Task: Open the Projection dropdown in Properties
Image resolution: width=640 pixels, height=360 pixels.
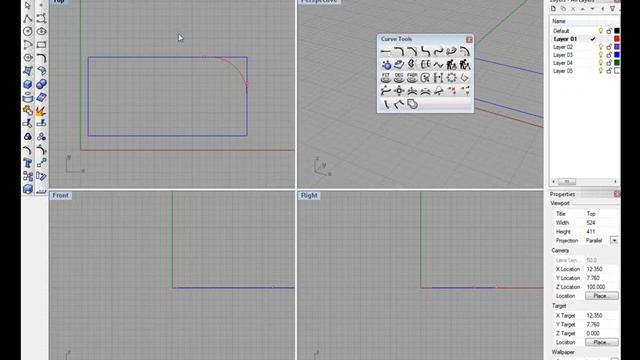Action: click(x=614, y=240)
